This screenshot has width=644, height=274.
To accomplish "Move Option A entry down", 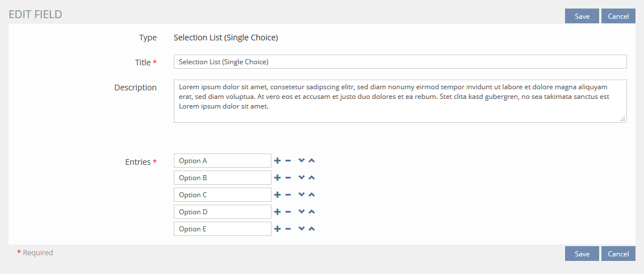I will pos(302,161).
